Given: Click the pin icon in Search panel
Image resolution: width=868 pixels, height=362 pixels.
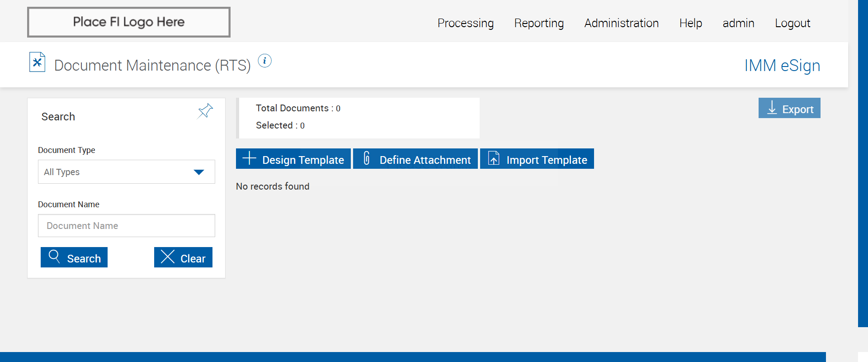Looking at the screenshot, I should coord(205,110).
